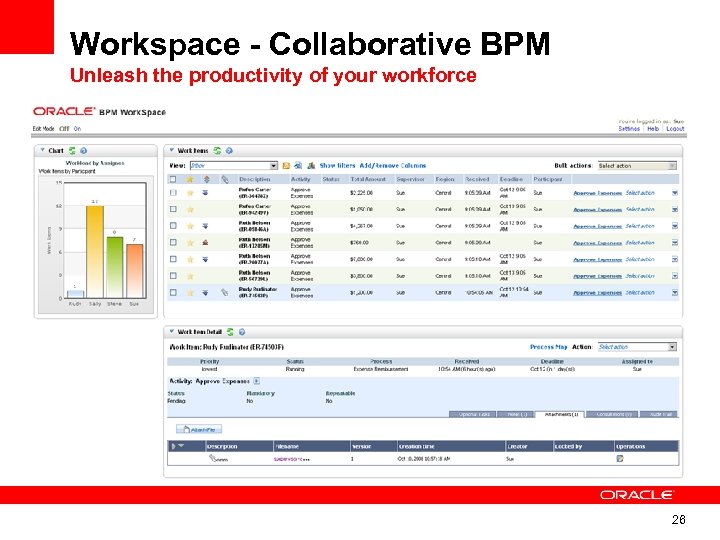Click the priority arrow in Rufus Carter $2,225.00 row
The width and height of the screenshot is (720, 540).
pyautogui.click(x=205, y=193)
